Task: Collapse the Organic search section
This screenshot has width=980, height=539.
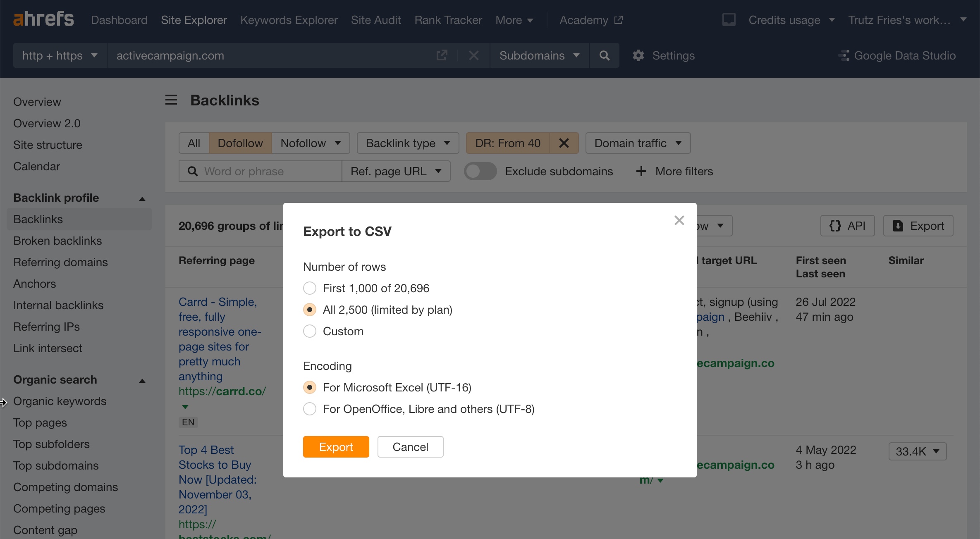Action: (x=142, y=380)
